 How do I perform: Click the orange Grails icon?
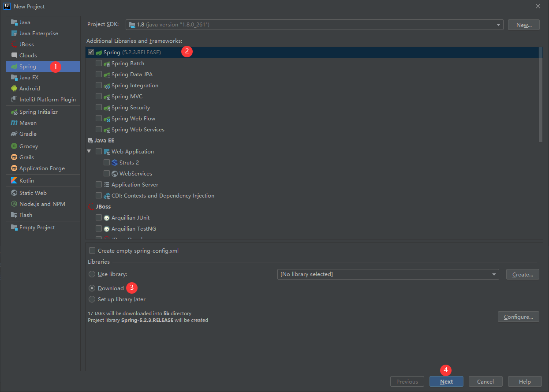[14, 157]
